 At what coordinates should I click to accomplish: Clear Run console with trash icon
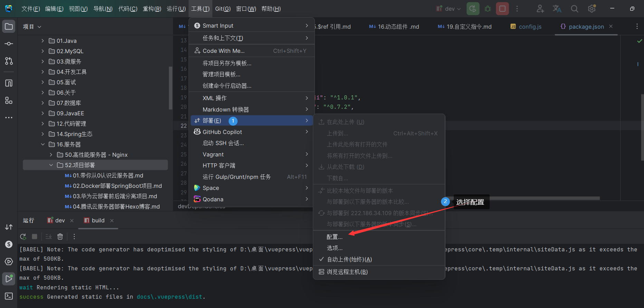60,237
